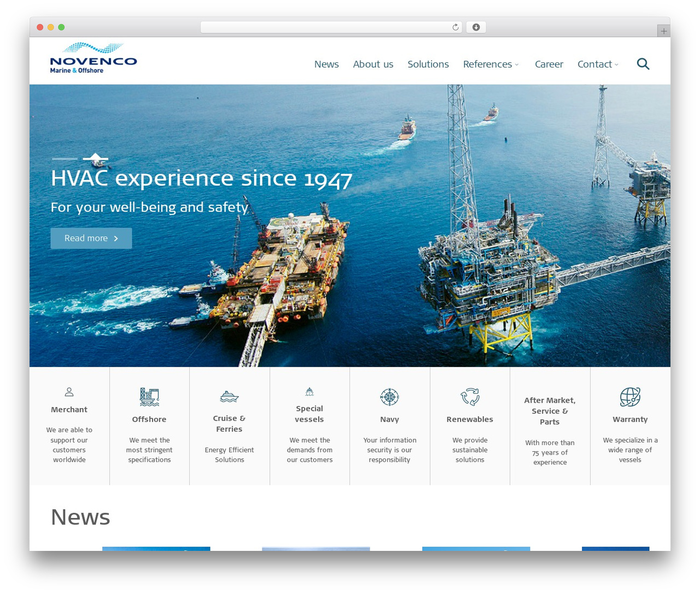Open the Solutions menu item
This screenshot has width=700, height=593.
[428, 64]
